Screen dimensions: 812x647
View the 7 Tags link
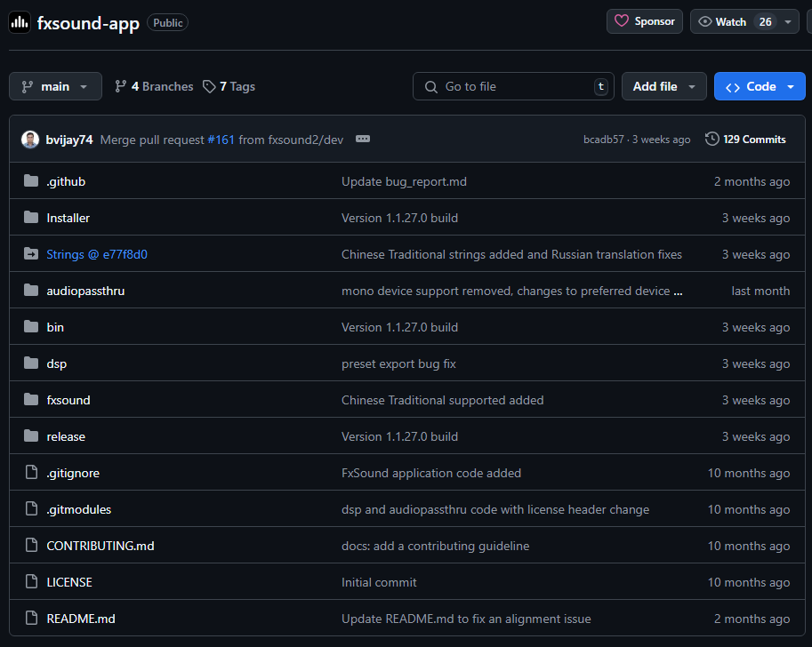(229, 86)
